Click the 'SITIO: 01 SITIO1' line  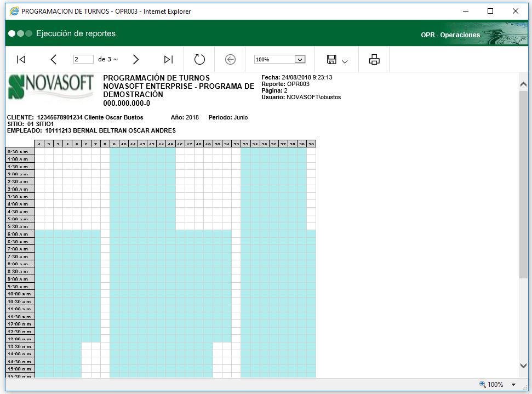click(31, 124)
